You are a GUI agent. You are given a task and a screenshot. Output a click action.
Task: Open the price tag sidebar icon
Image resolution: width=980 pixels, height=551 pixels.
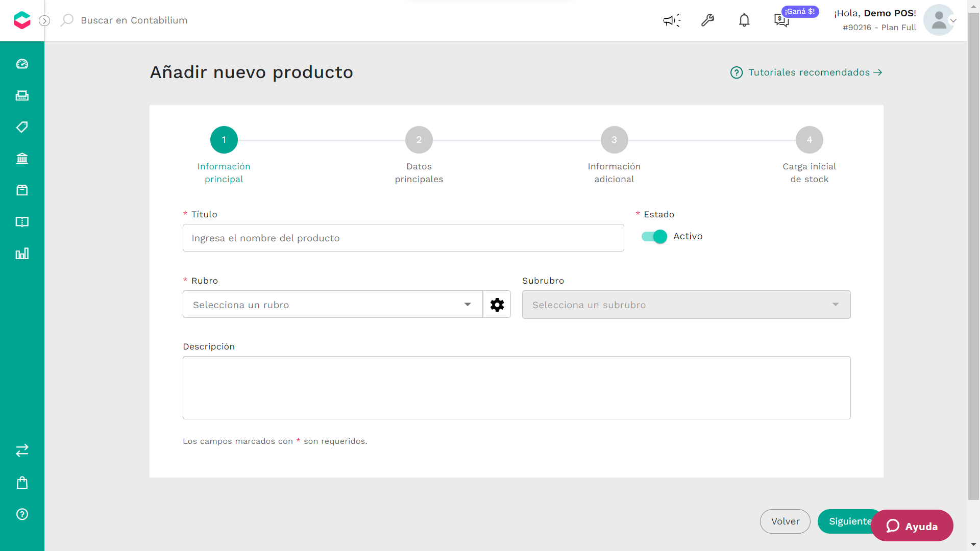tap(22, 127)
